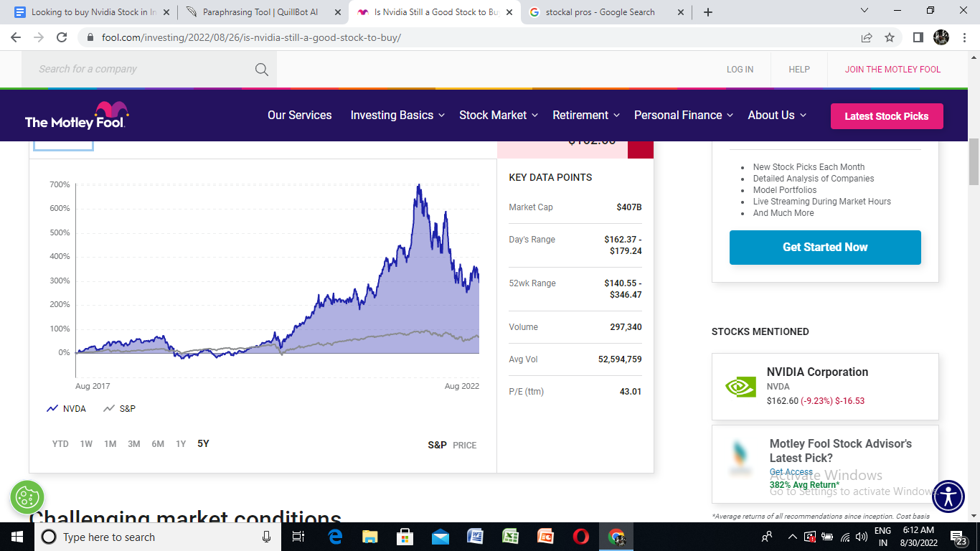This screenshot has height=551, width=980.
Task: Share this page from the address bar
Action: (x=867, y=37)
